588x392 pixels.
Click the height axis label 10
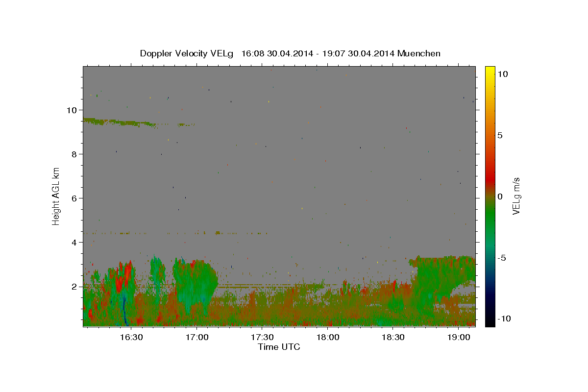tap(72, 110)
